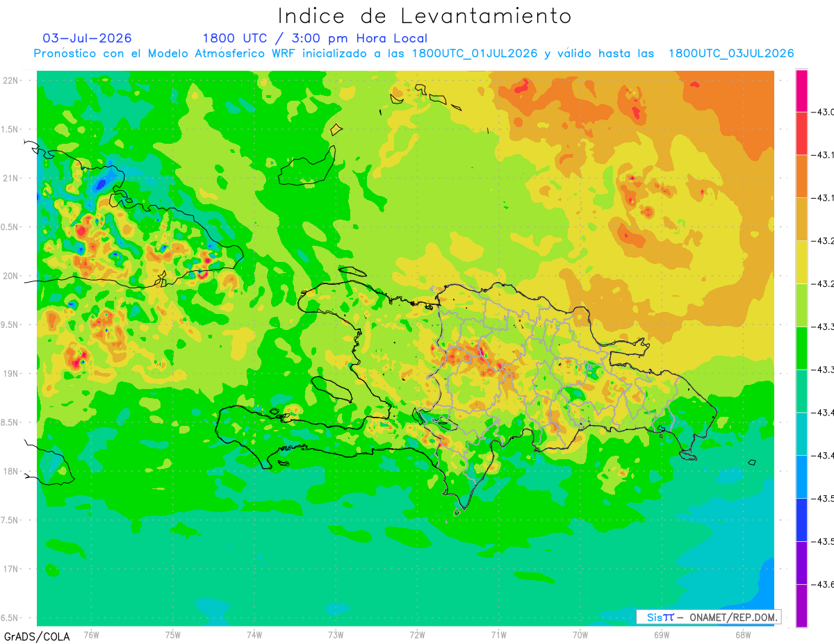The height and width of the screenshot is (644, 834).
Task: Click the '68W' longitude label
Action: coord(743,634)
